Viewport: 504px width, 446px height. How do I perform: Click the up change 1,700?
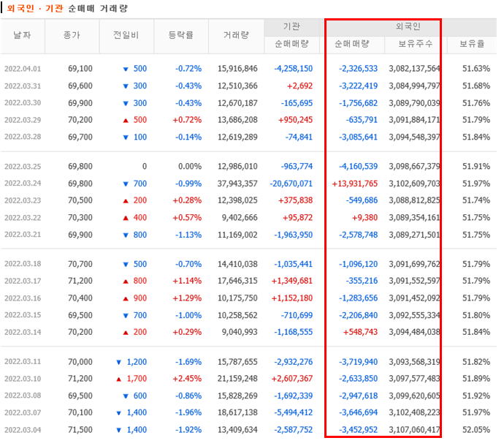click(137, 379)
